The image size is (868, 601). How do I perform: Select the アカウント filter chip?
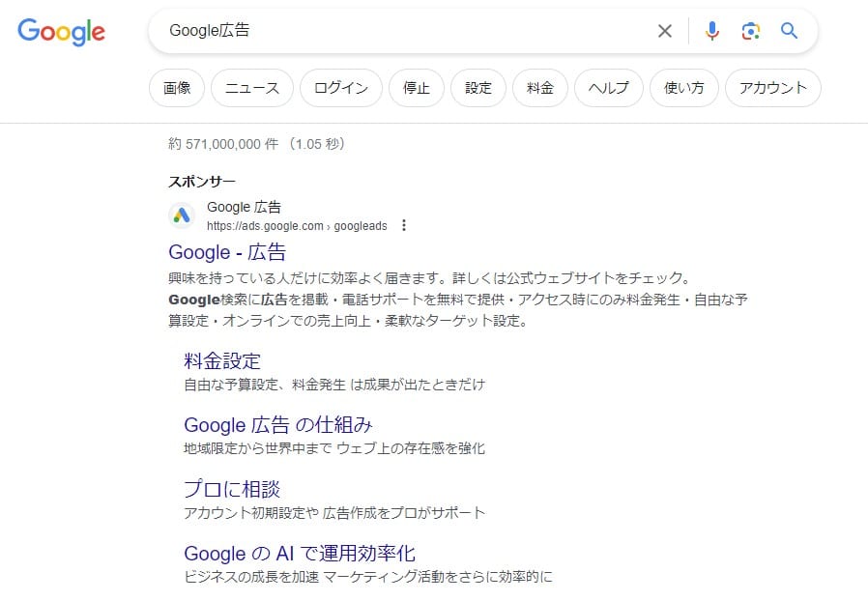point(772,87)
